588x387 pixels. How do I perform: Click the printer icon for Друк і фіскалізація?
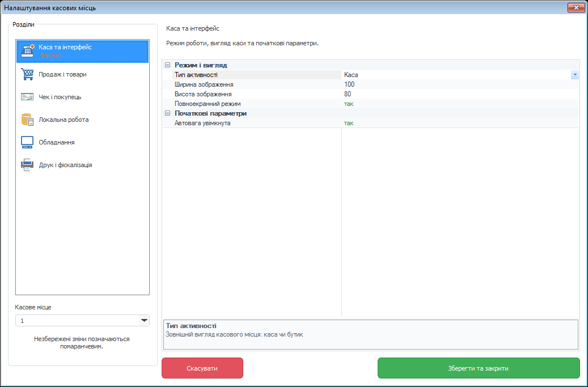(x=27, y=165)
